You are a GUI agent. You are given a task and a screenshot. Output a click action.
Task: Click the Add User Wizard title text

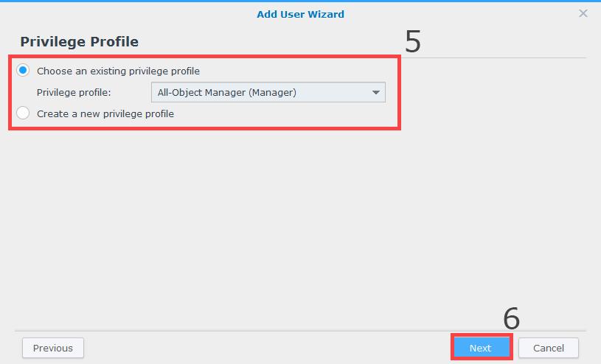[x=301, y=14]
